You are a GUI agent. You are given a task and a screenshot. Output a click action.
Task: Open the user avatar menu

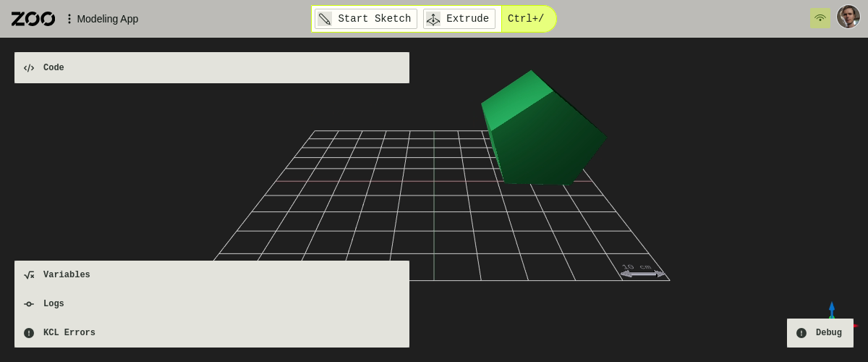[848, 17]
